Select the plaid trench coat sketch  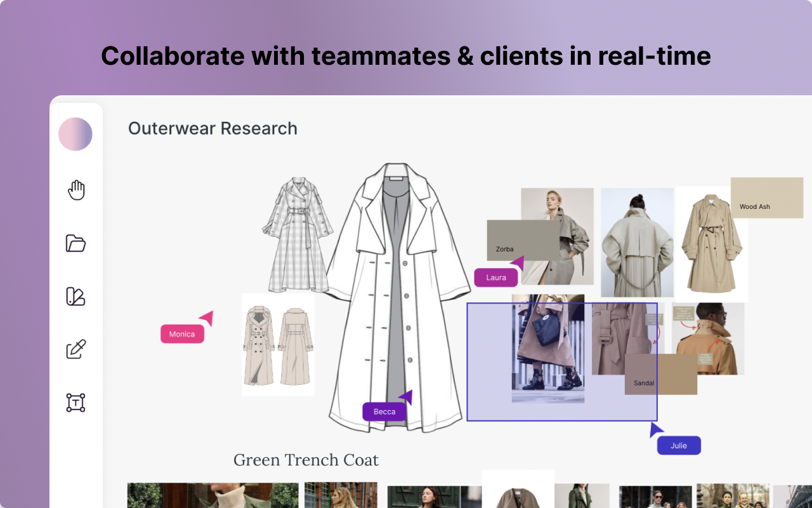(x=296, y=235)
